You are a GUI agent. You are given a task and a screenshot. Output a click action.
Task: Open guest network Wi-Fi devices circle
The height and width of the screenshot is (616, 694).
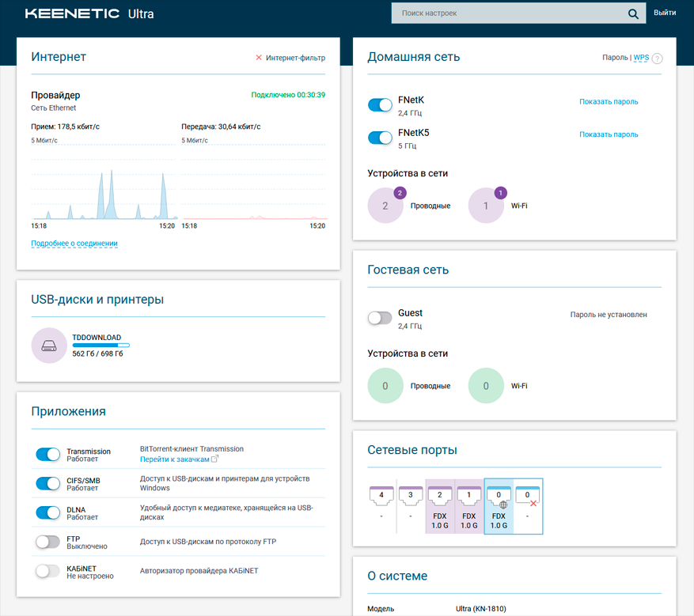pyautogui.click(x=486, y=386)
